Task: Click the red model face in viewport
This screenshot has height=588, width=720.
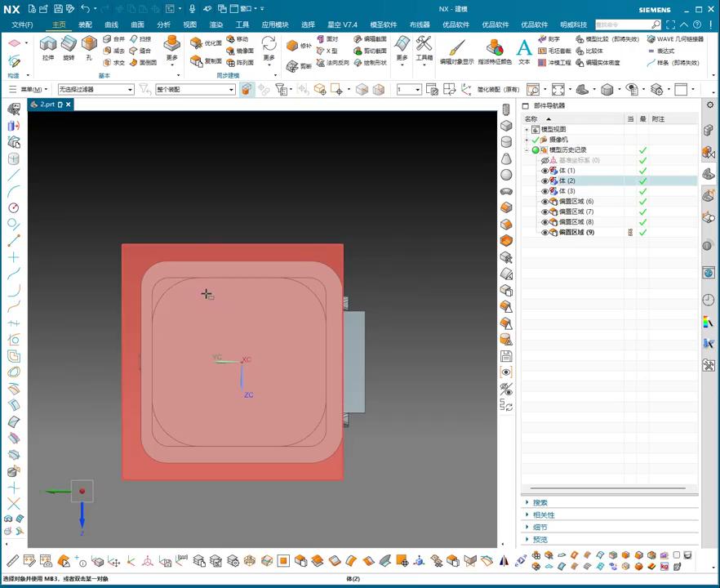Action: click(132, 359)
